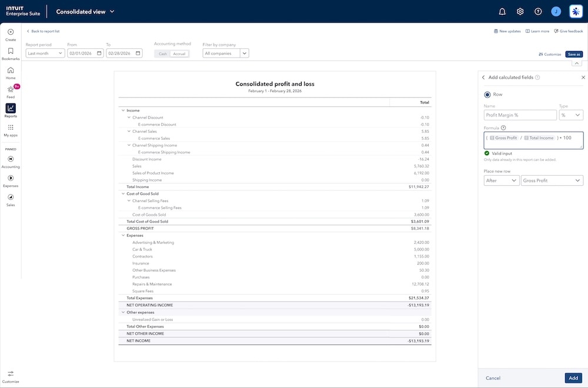Go back to report list
The height and width of the screenshot is (388, 588).
coord(43,31)
